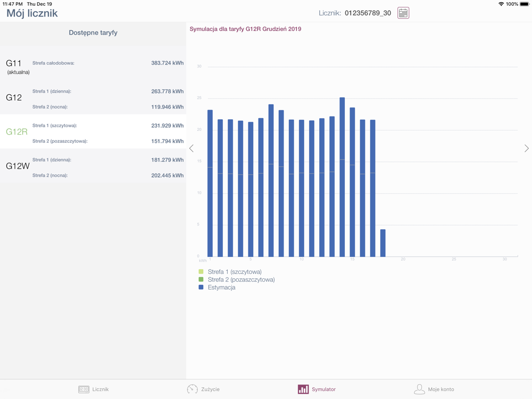Select the G12W tariff row
This screenshot has height=399, width=532.
(x=93, y=167)
